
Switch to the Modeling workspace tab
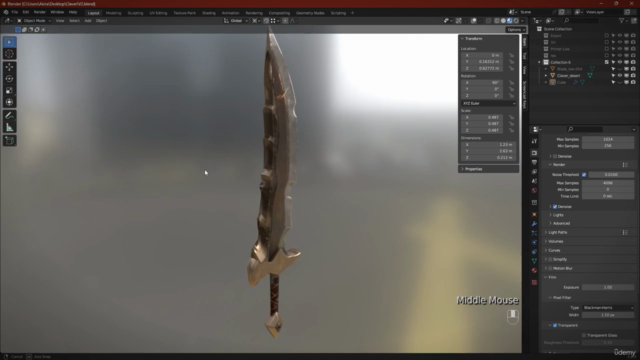coord(113,13)
